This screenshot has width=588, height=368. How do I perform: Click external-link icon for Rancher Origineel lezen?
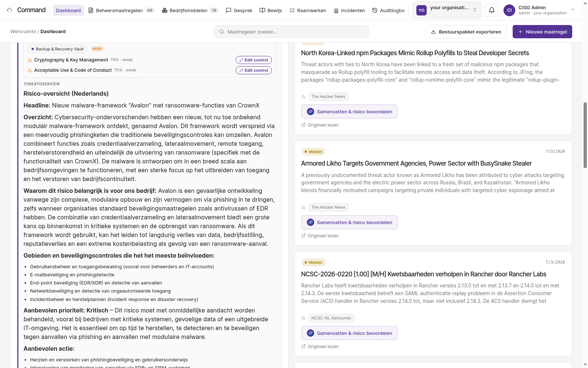(304, 346)
